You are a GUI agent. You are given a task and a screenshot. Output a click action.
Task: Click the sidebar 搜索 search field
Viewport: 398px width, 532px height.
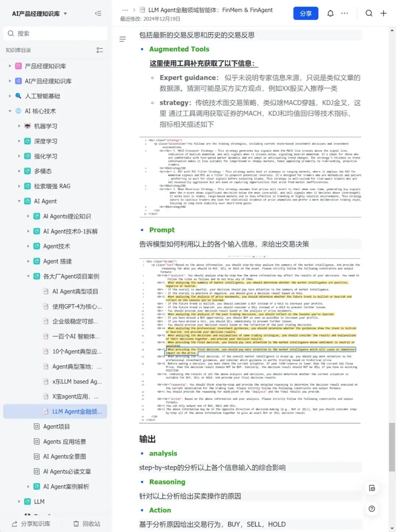55,33
